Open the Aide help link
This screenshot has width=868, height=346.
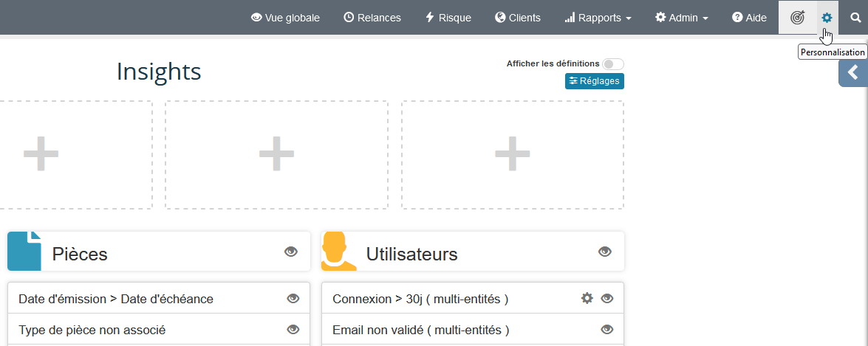[749, 18]
